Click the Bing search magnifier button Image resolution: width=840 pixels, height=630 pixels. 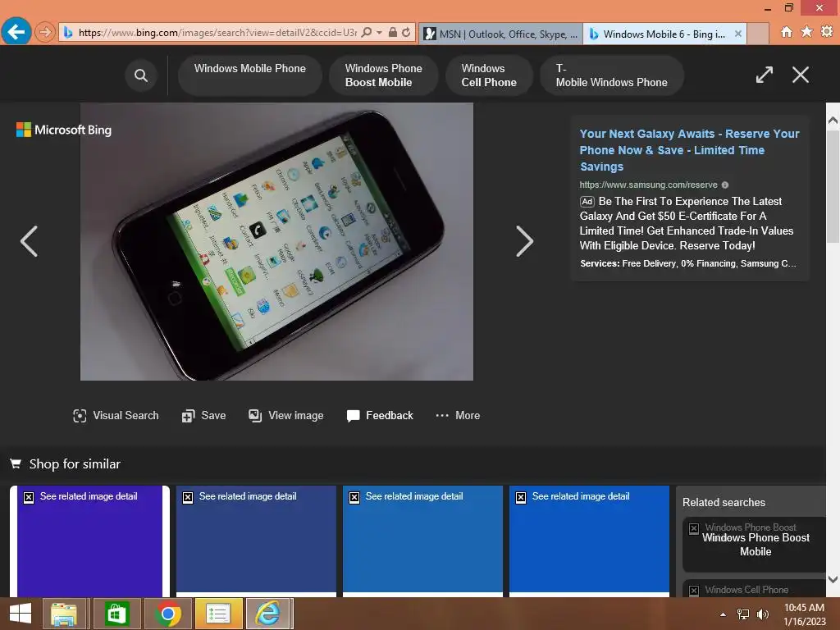tap(141, 75)
